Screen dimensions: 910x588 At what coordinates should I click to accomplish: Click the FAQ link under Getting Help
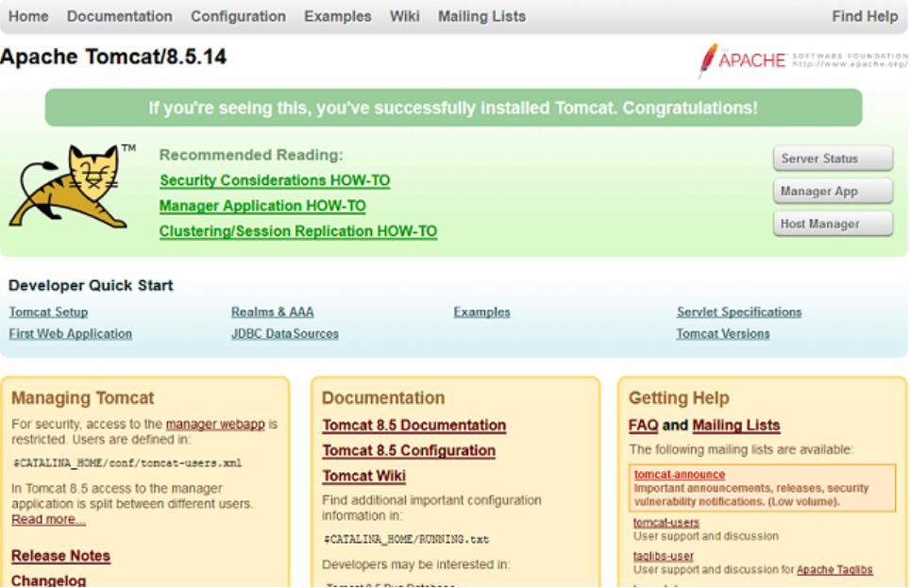tap(643, 426)
